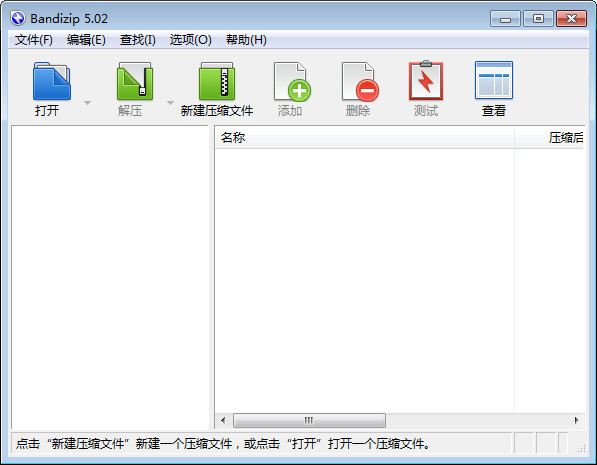Click the 打开 (Open) folder icon
Screen dimensions: 597x465
[x=51, y=81]
